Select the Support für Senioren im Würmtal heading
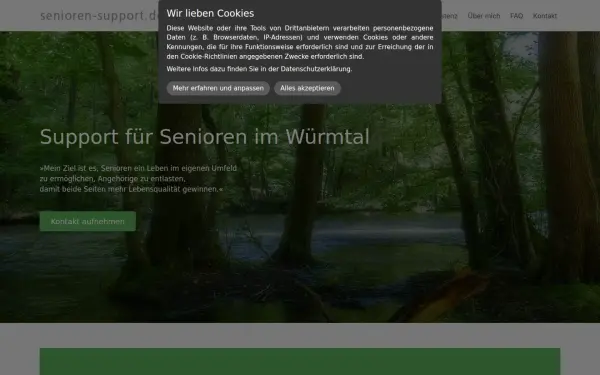 coord(205,137)
